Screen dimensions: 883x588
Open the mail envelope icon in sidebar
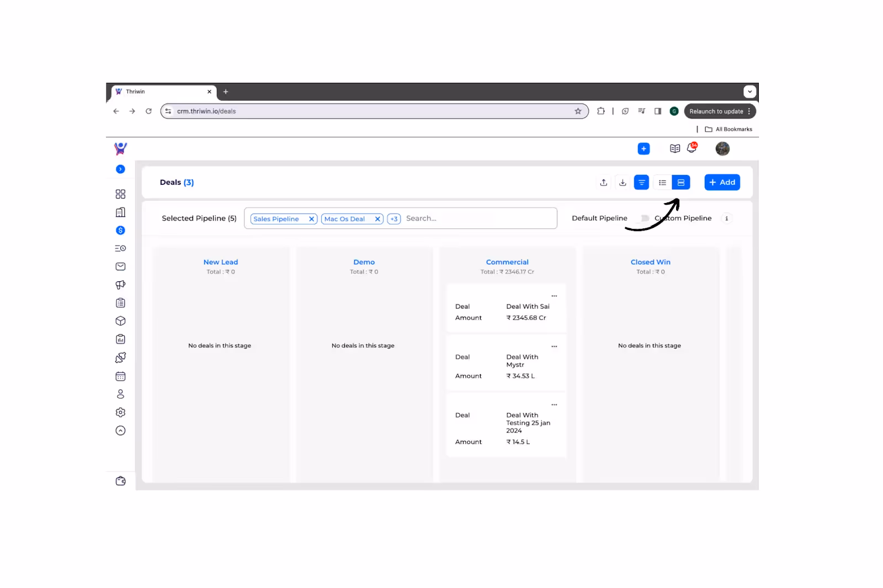[120, 266]
